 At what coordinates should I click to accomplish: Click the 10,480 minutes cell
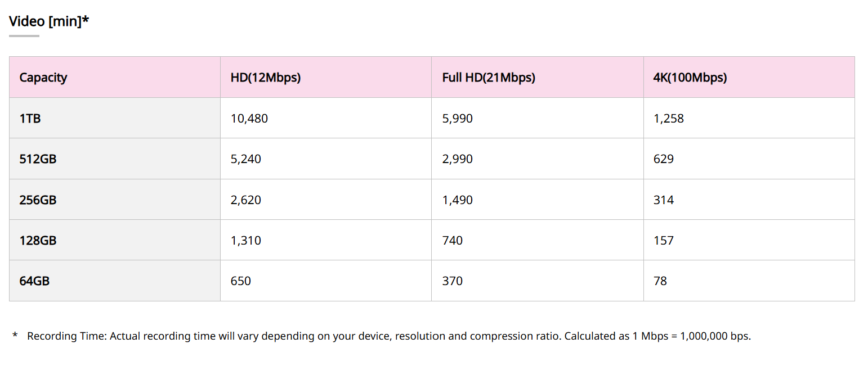(x=249, y=119)
